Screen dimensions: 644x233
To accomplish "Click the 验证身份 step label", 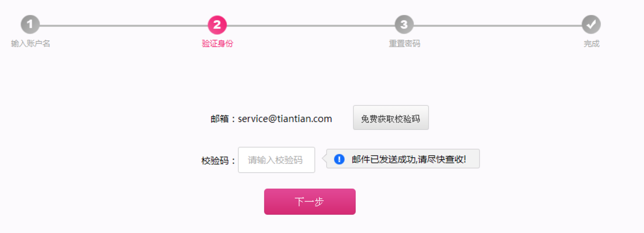I will [x=217, y=43].
